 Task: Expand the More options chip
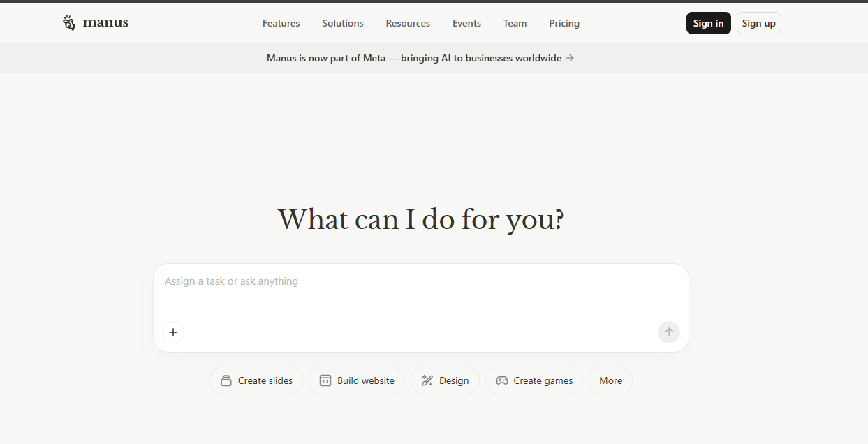point(611,380)
